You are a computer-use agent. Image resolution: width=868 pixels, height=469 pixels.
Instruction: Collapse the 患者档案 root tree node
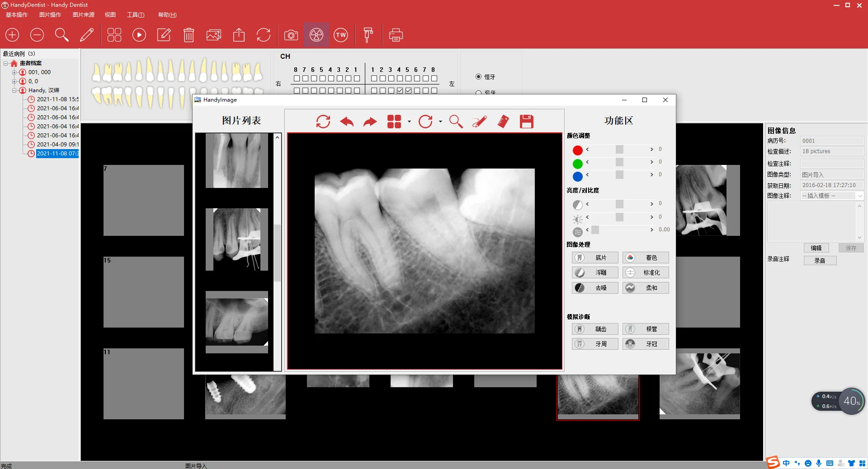6,63
